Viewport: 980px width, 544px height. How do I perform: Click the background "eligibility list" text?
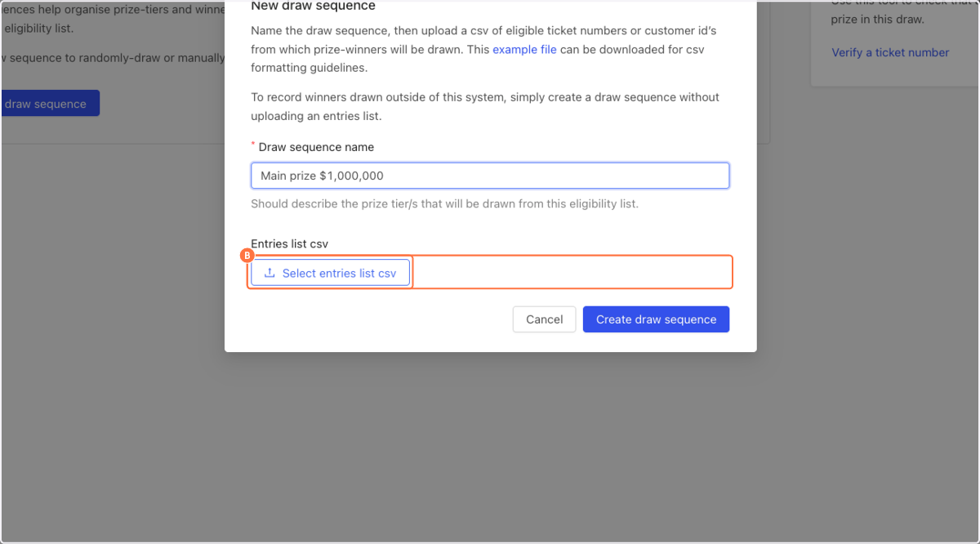tap(38, 29)
